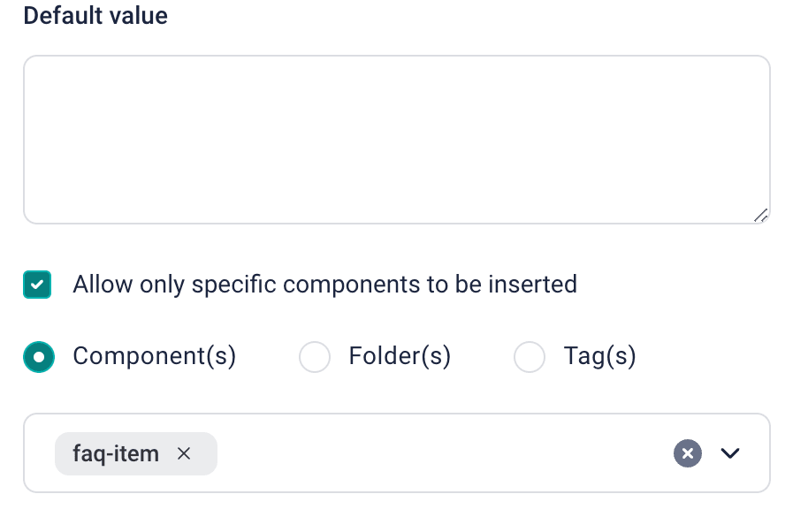Click the faq-item chip label
Image resolution: width=808 pixels, height=532 pixels.
(116, 453)
